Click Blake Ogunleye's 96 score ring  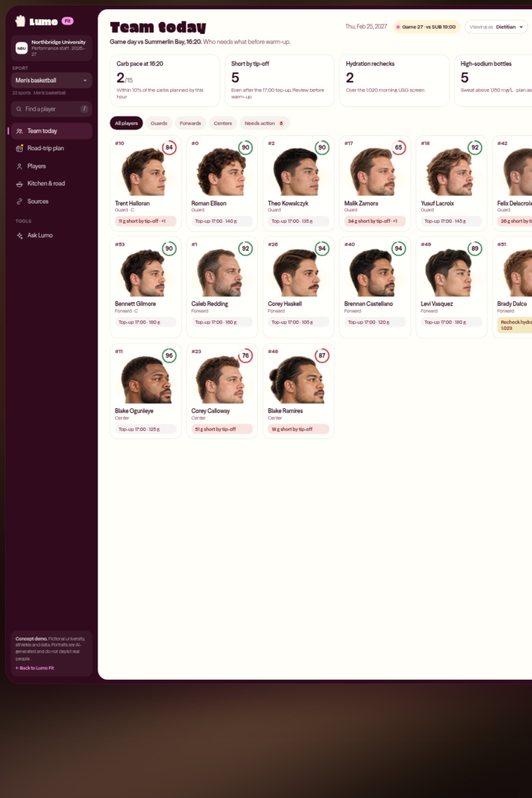[x=169, y=355]
